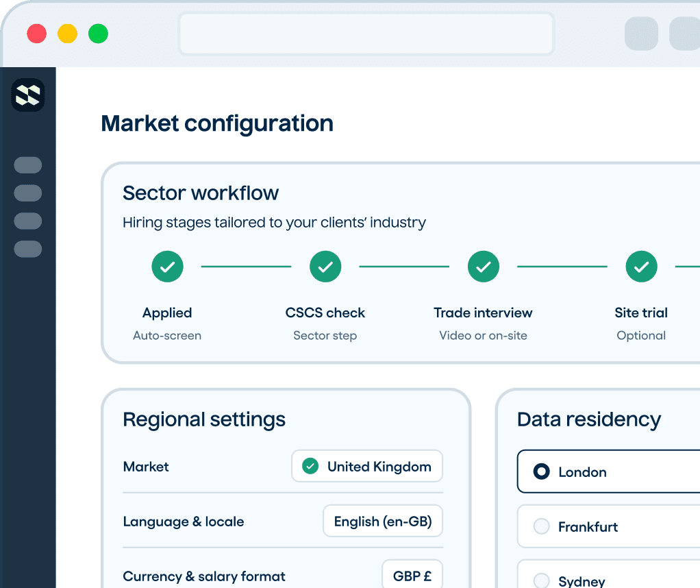Select the Frankfurt data residency option
Screen dimensions: 700x588
point(609,526)
